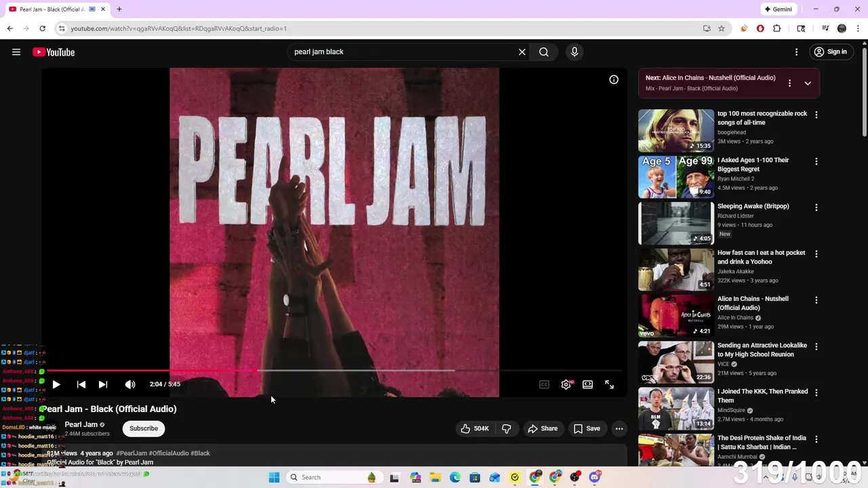Open Microsoft Edge from the taskbar

pyautogui.click(x=455, y=477)
